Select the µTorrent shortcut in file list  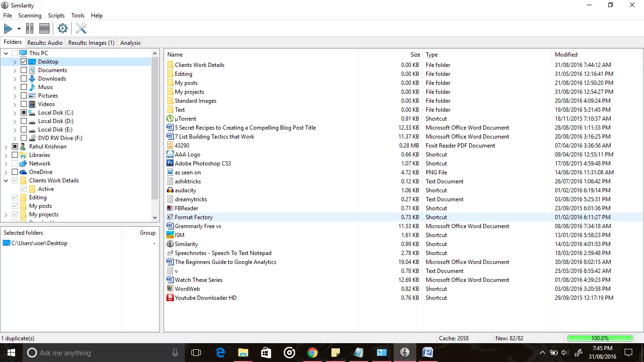click(x=185, y=119)
